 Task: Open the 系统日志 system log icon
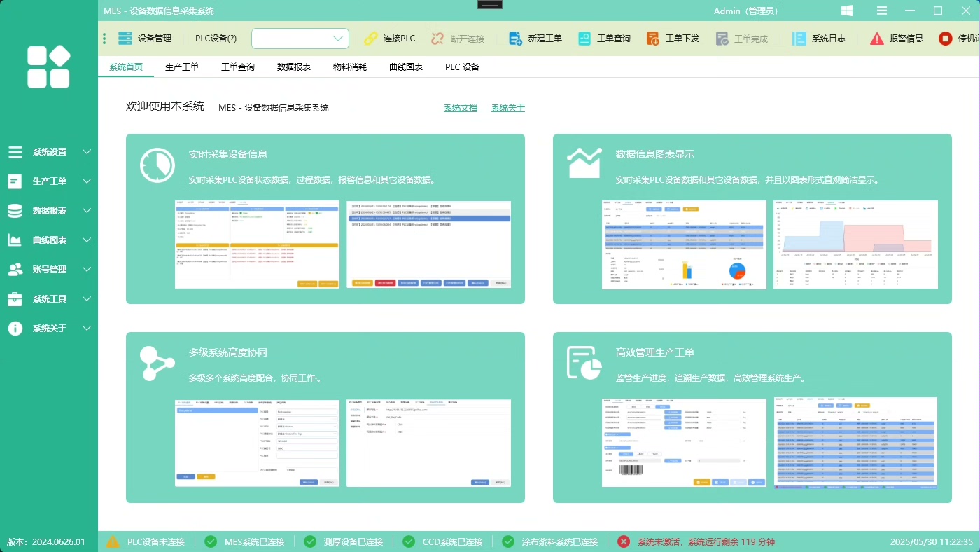799,39
